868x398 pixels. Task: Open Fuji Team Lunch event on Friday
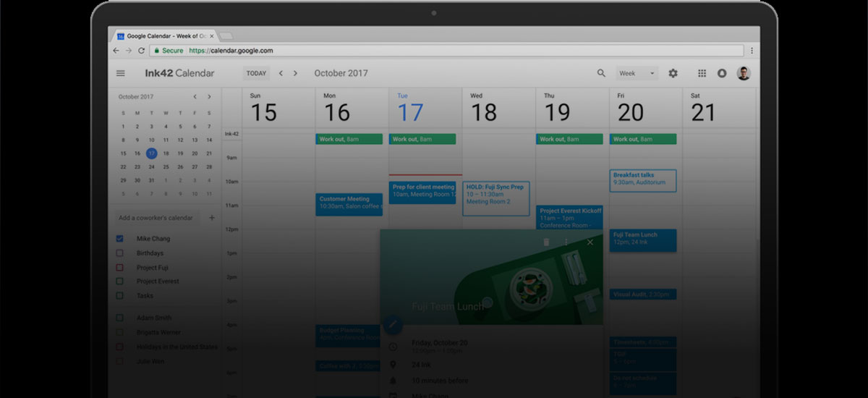pos(643,240)
